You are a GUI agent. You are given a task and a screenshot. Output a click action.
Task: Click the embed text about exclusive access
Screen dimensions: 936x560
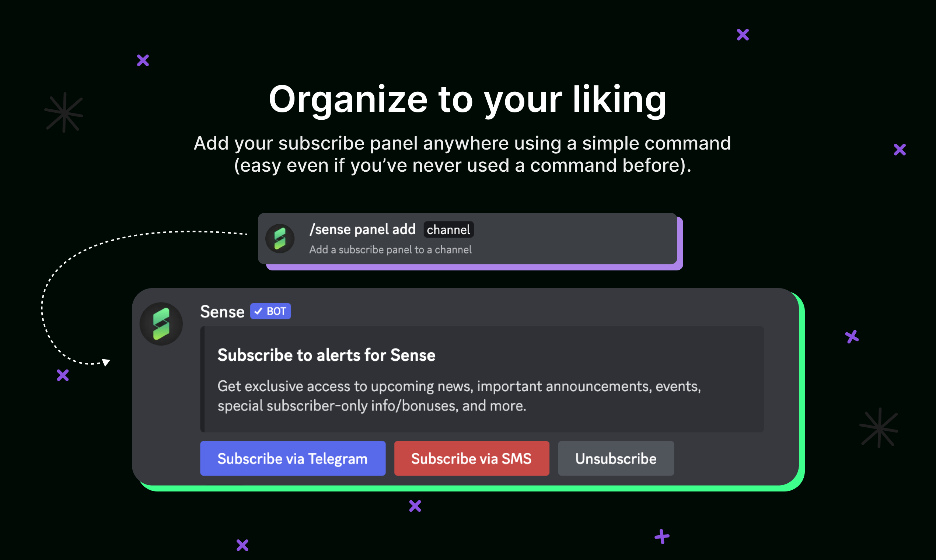click(x=459, y=396)
